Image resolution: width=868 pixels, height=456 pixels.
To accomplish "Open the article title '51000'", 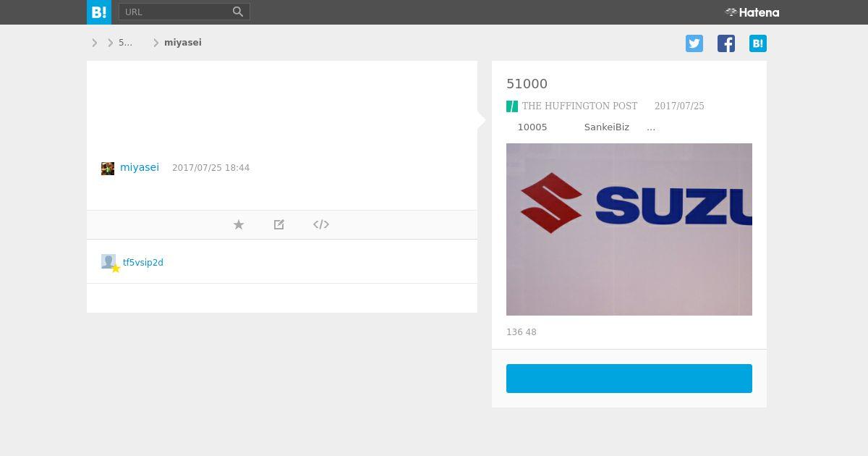I will tap(527, 84).
